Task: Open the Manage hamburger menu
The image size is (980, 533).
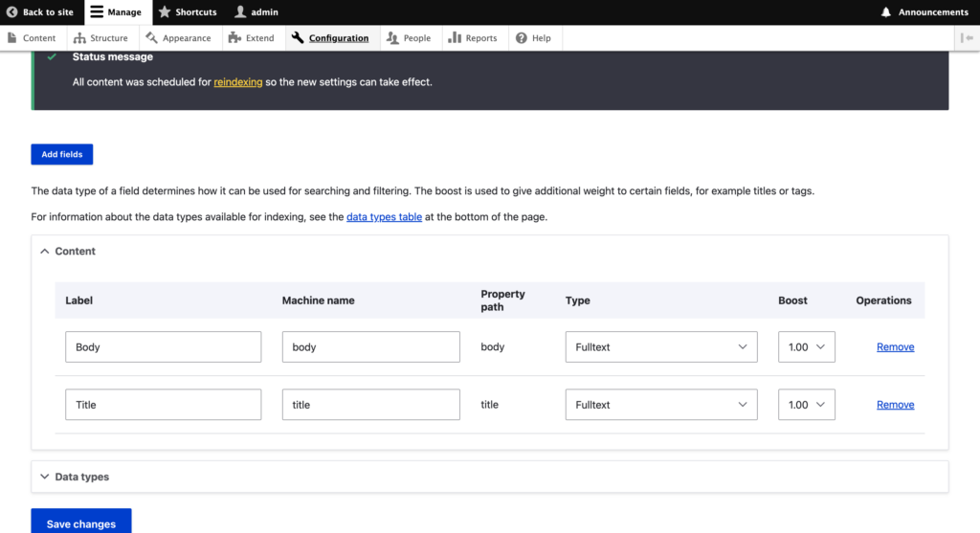Action: (x=115, y=12)
